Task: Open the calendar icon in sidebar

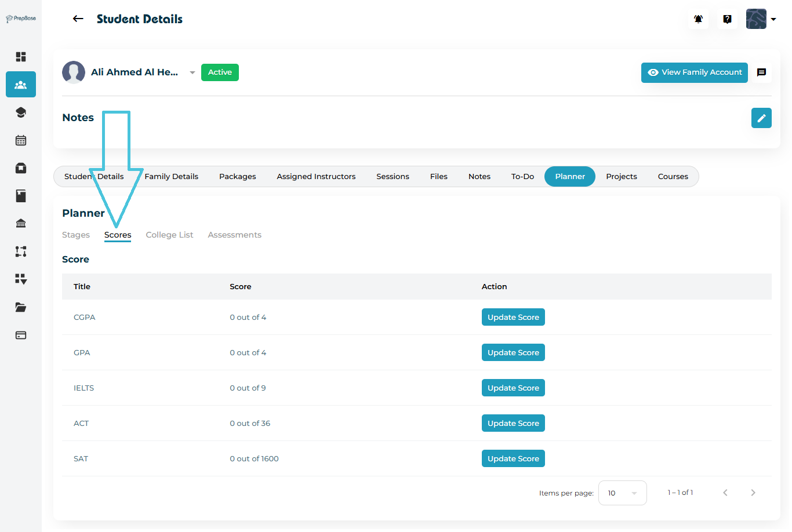Action: point(21,140)
